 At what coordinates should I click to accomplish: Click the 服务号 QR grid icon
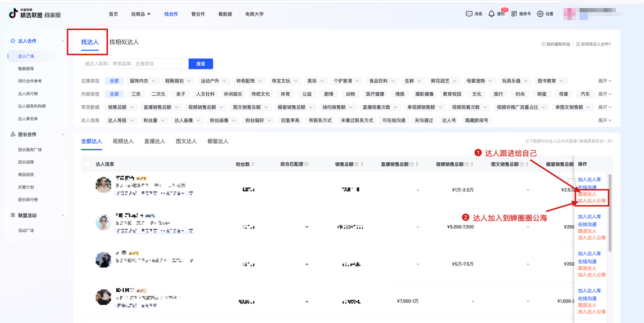pyautogui.click(x=514, y=14)
